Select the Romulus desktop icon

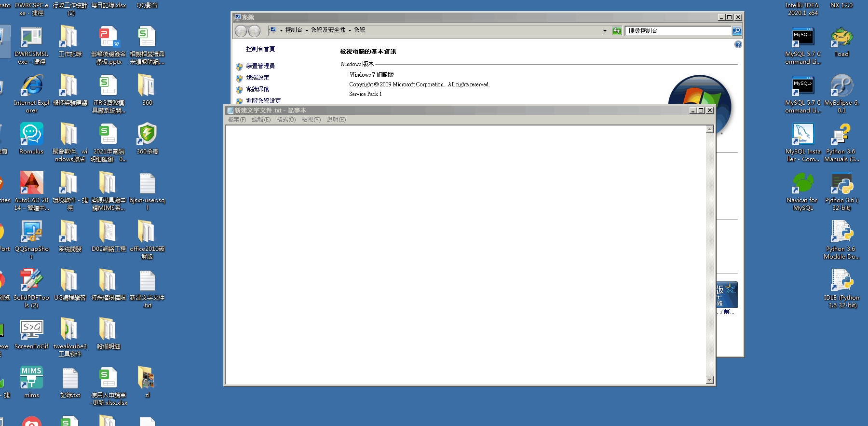tap(31, 139)
